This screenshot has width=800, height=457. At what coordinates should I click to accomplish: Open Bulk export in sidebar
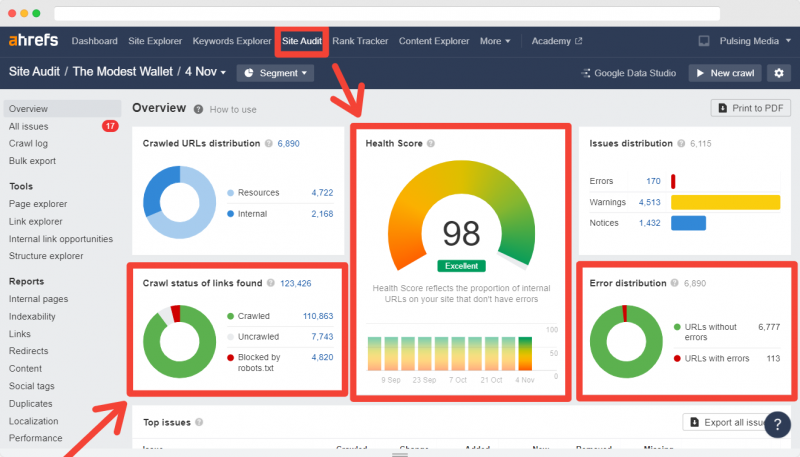pos(32,161)
